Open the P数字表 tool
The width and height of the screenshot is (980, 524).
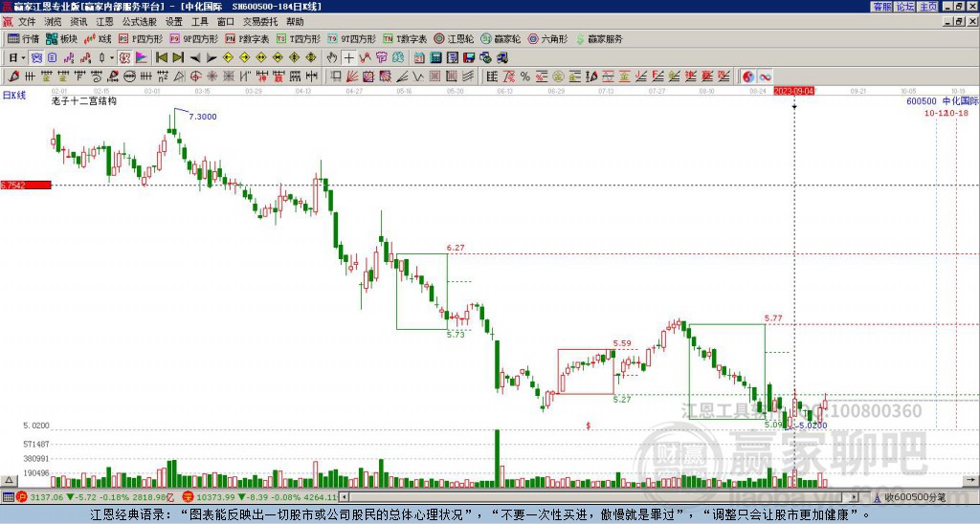[247, 38]
